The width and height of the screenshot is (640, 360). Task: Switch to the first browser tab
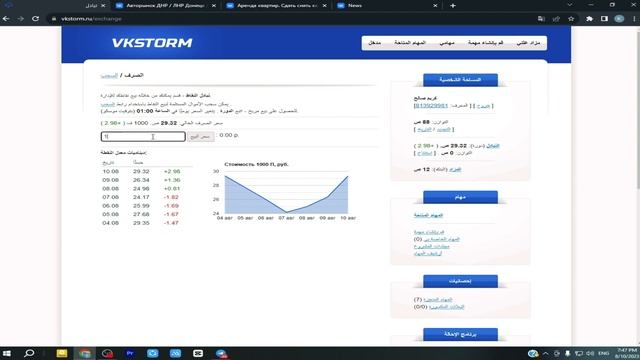(x=54, y=6)
